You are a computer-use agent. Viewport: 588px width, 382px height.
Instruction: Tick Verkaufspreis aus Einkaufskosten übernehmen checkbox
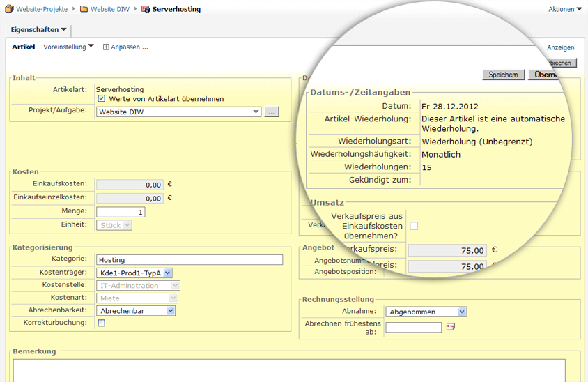[414, 226]
